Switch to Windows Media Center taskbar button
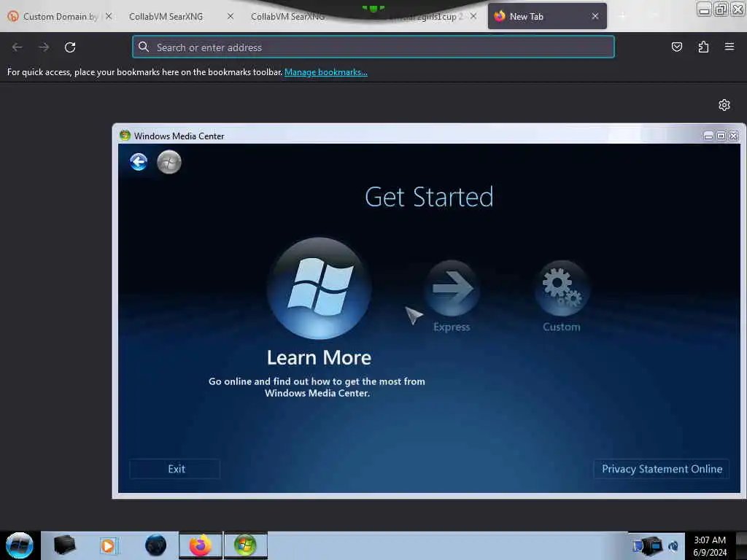The image size is (747, 560). coord(245,545)
